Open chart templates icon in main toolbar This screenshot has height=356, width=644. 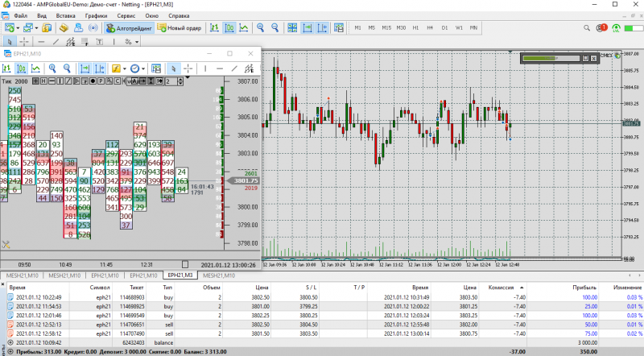[339, 28]
